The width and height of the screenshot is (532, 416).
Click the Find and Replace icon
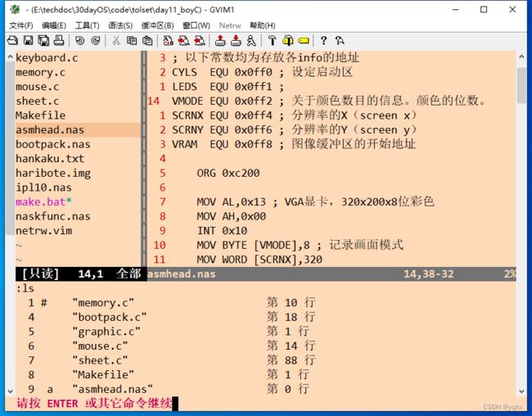[168, 40]
